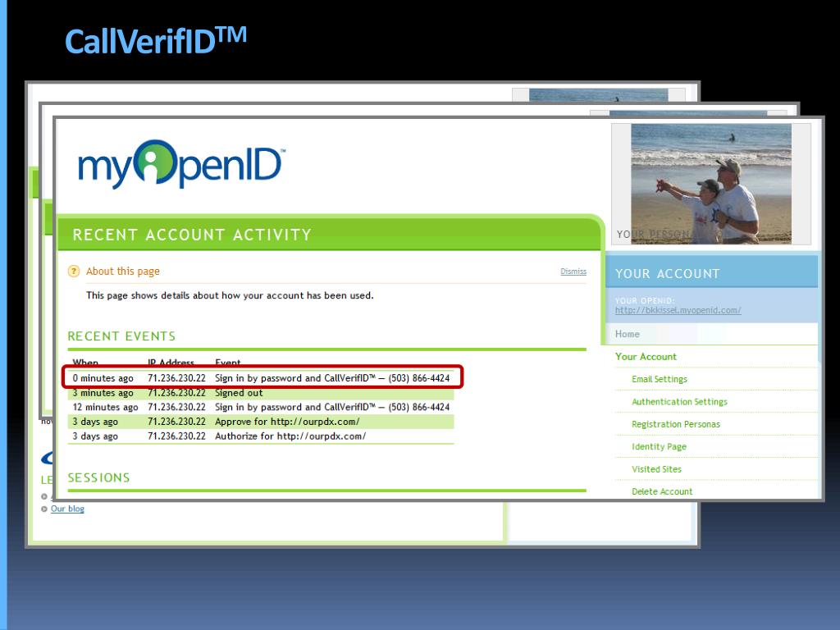The width and height of the screenshot is (840, 630).
Task: Click Approve for http://ourpdx.com/ event
Action: pos(261,422)
